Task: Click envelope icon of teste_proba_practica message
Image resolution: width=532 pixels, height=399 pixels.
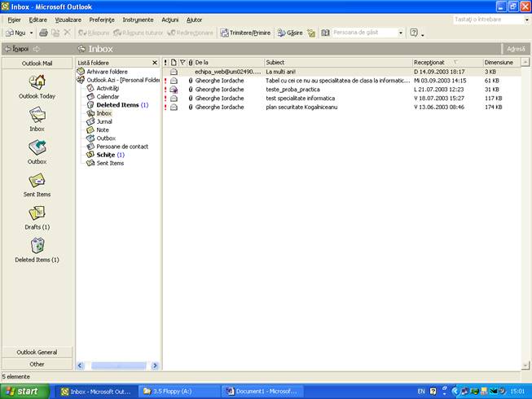Action: (x=174, y=90)
